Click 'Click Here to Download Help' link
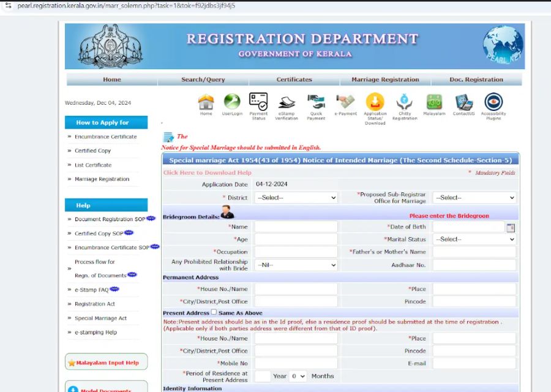This screenshot has width=551, height=392. [208, 173]
